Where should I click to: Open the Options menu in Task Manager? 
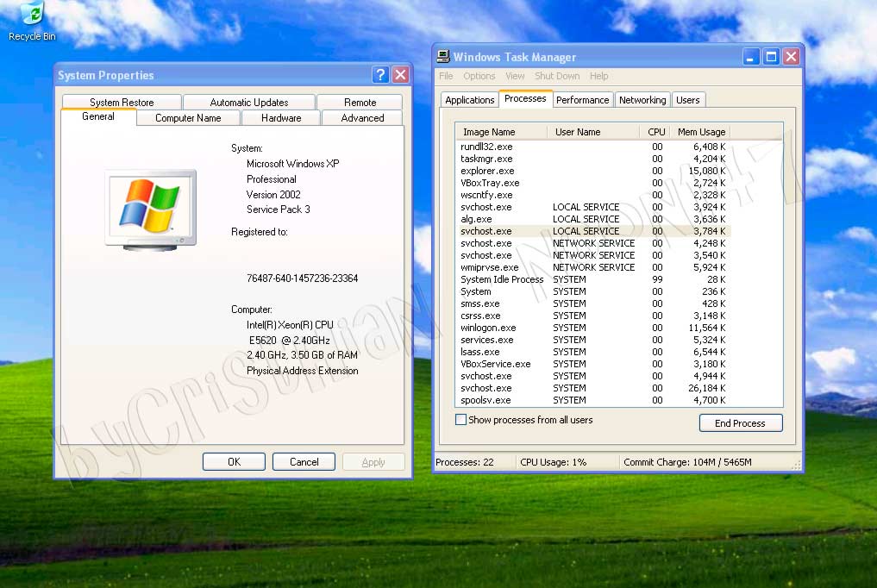(x=479, y=76)
